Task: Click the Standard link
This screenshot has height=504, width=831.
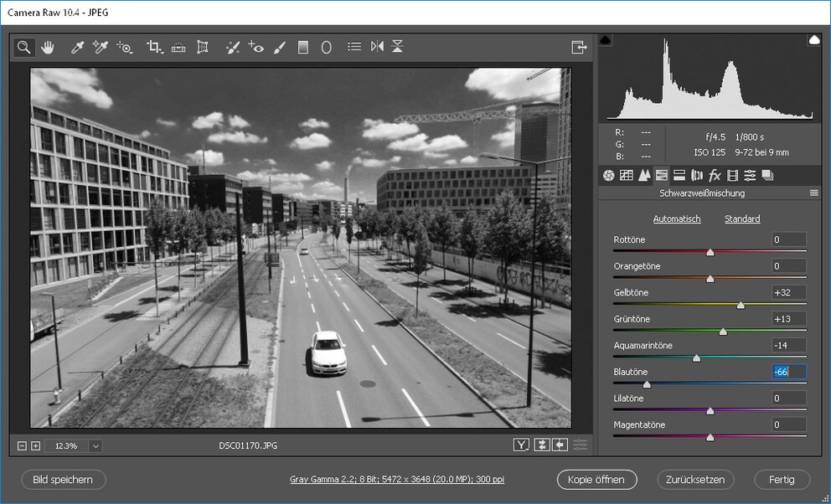Action: click(742, 219)
